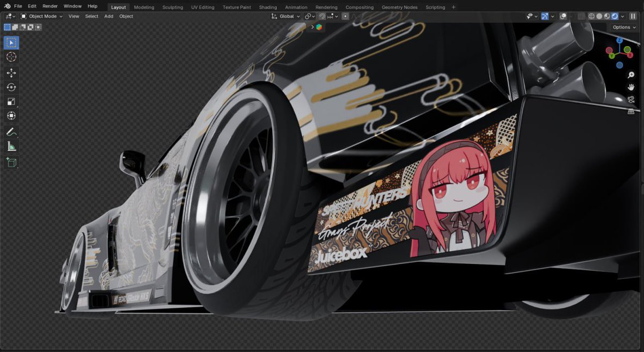Click the zoom viewport magnifier icon
Viewport: 644px width, 352px height.
pyautogui.click(x=631, y=75)
